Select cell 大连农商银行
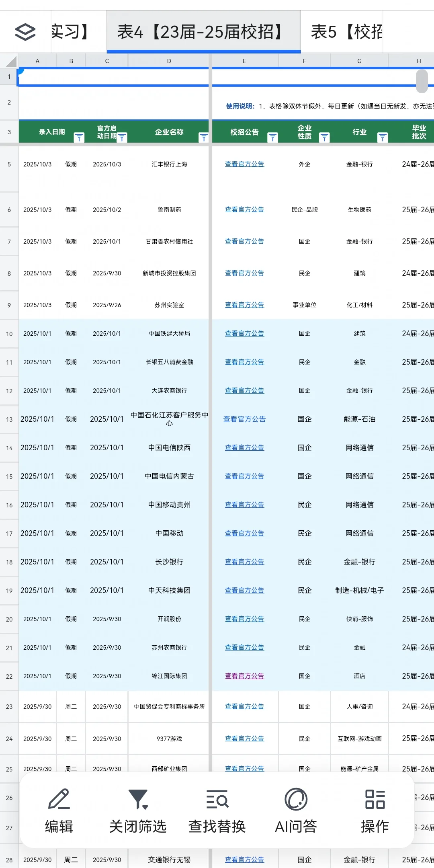The image size is (434, 868). click(x=169, y=391)
